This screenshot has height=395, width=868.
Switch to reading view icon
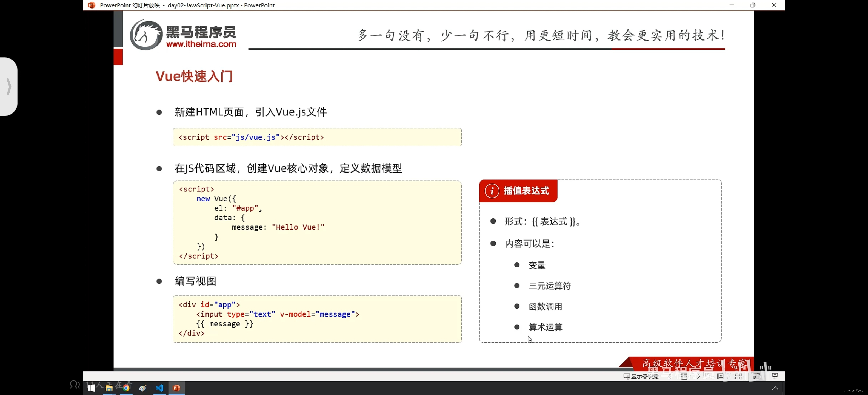756,376
